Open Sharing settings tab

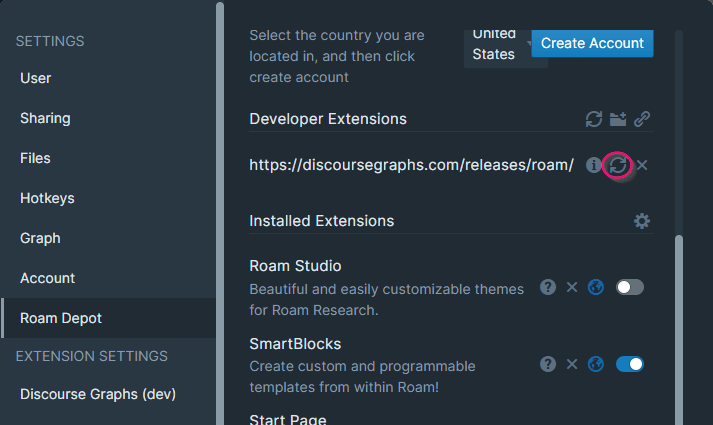point(108,118)
